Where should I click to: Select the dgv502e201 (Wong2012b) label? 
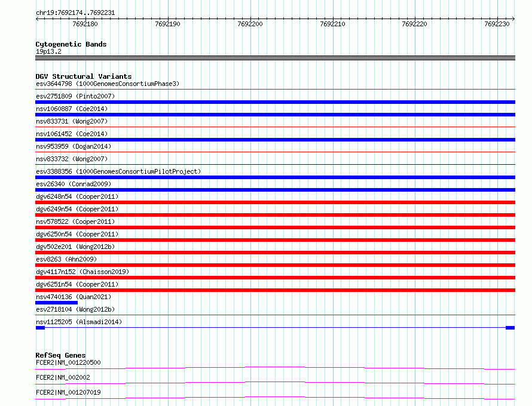[x=75, y=247]
